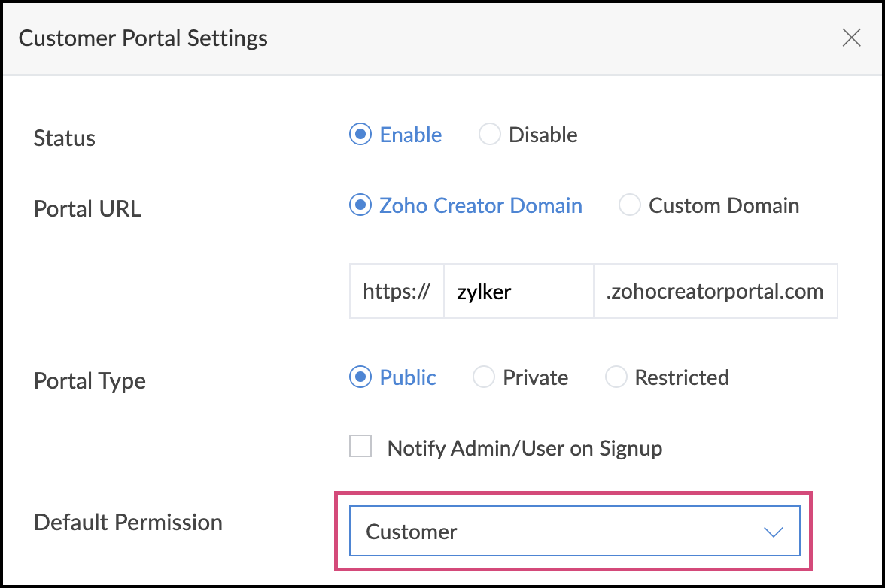Choose the Zoho Creator Domain option
Image resolution: width=885 pixels, height=588 pixels.
point(361,205)
